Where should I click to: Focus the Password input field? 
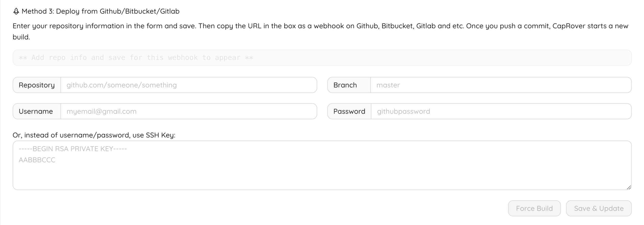pyautogui.click(x=501, y=111)
